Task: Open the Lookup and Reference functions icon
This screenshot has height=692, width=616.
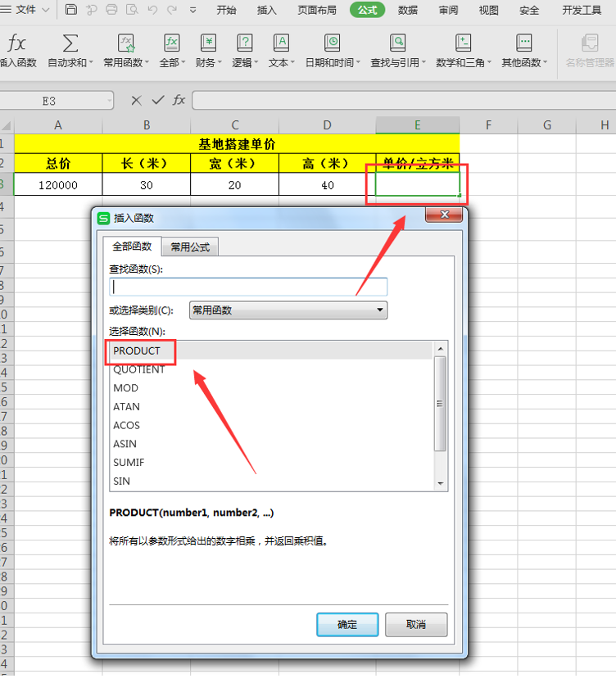Action: click(x=397, y=43)
